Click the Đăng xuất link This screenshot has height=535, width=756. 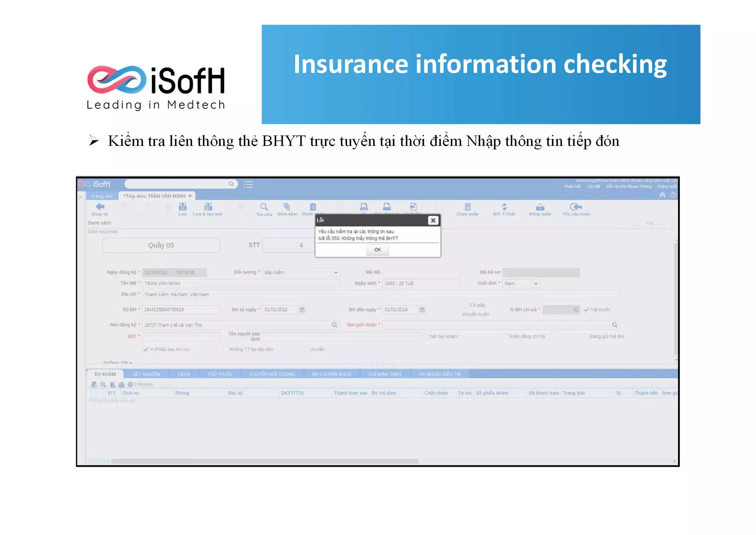[667, 187]
